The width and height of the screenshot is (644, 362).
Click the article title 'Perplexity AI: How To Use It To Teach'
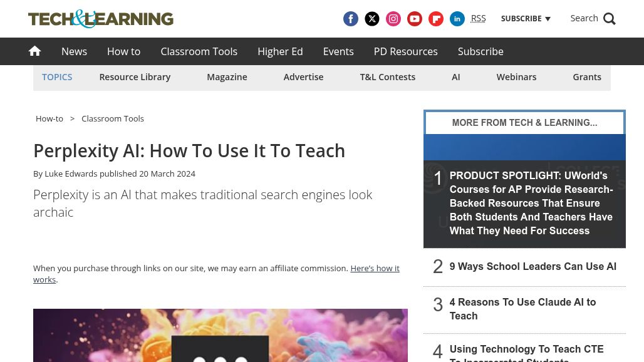189,151
